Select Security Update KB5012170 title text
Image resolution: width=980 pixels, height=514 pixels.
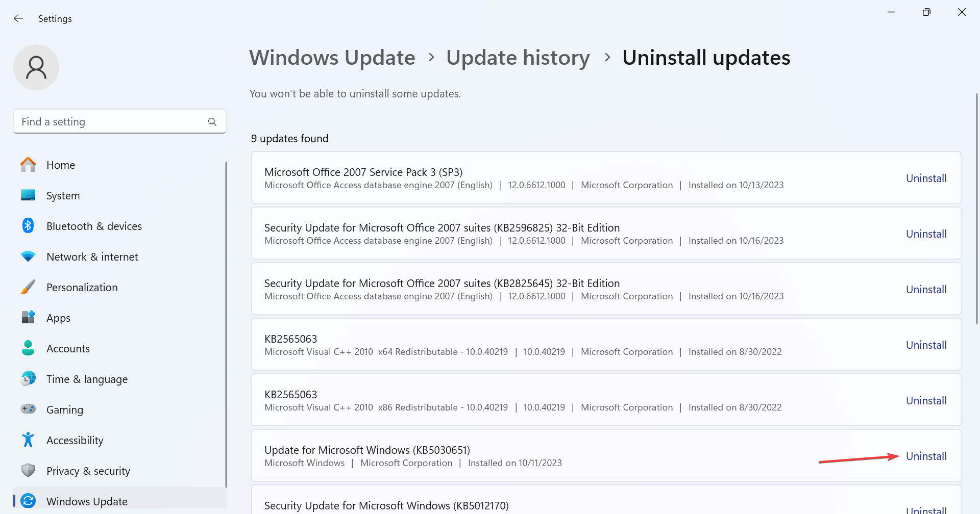(386, 506)
